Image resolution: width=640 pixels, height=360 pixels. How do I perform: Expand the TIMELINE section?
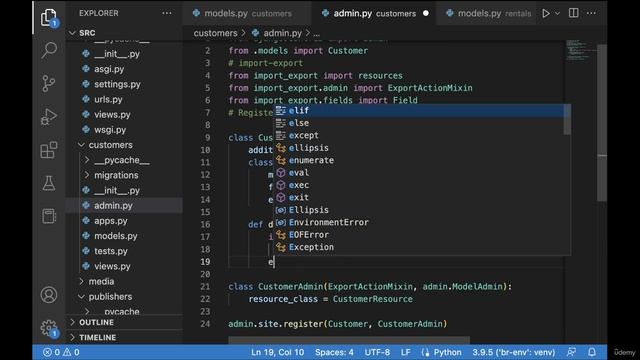coord(124,338)
